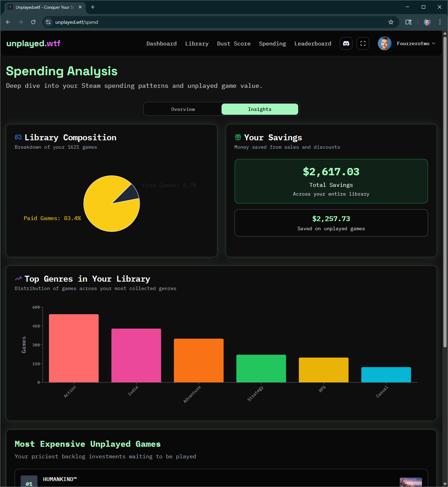The image size is (448, 487).
Task: Click the pink Indie genre bar
Action: (136, 355)
